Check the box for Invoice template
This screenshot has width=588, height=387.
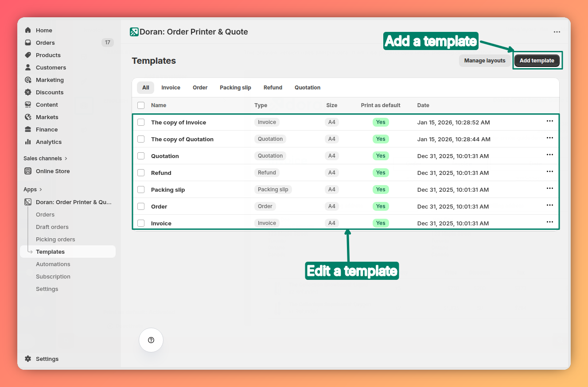tap(141, 223)
